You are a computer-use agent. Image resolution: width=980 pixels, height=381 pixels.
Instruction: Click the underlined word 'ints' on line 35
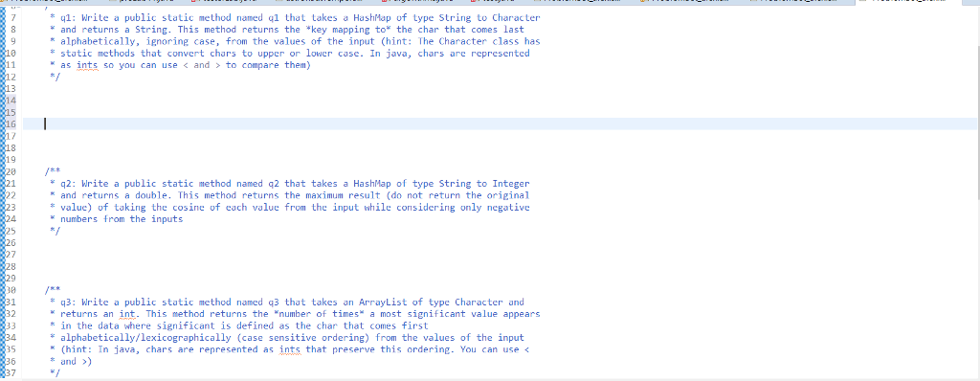(291, 349)
